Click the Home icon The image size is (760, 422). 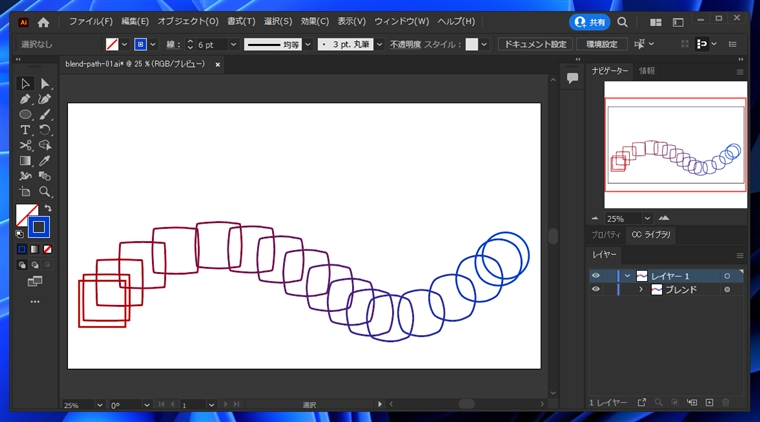44,22
